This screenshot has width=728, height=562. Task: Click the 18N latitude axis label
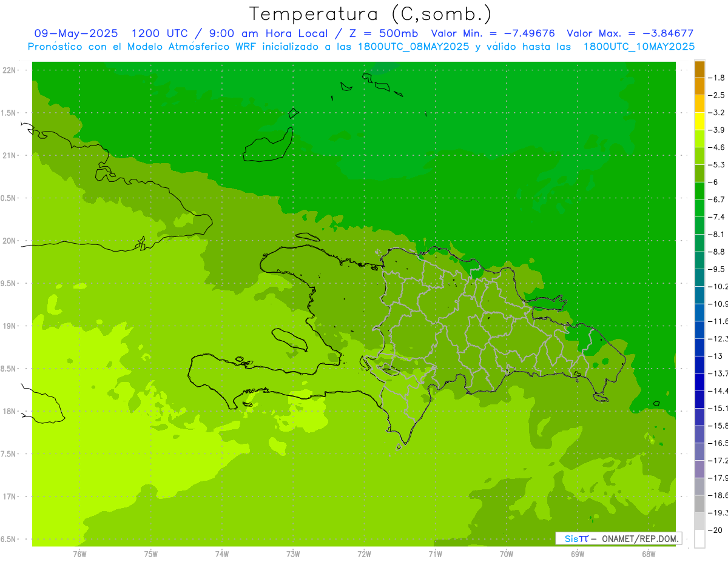pos(10,412)
